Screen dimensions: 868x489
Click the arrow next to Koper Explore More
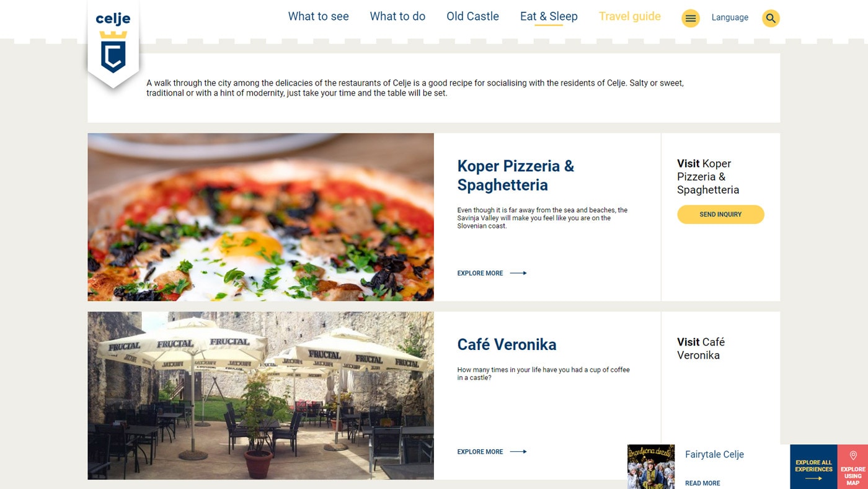[518, 273]
